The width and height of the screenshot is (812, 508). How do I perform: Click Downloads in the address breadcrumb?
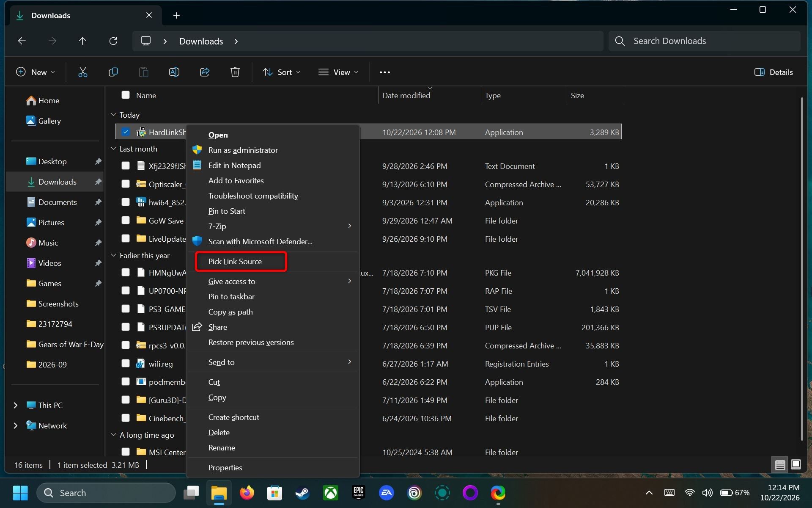pyautogui.click(x=201, y=41)
